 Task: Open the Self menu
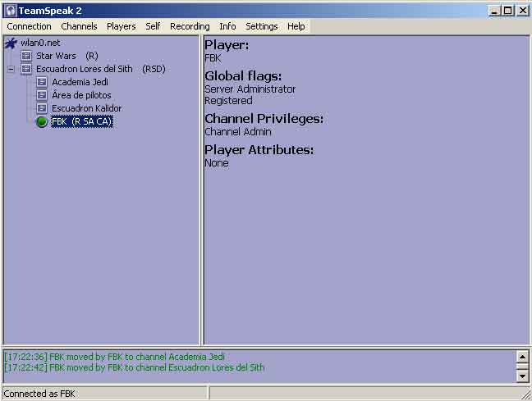[x=153, y=26]
